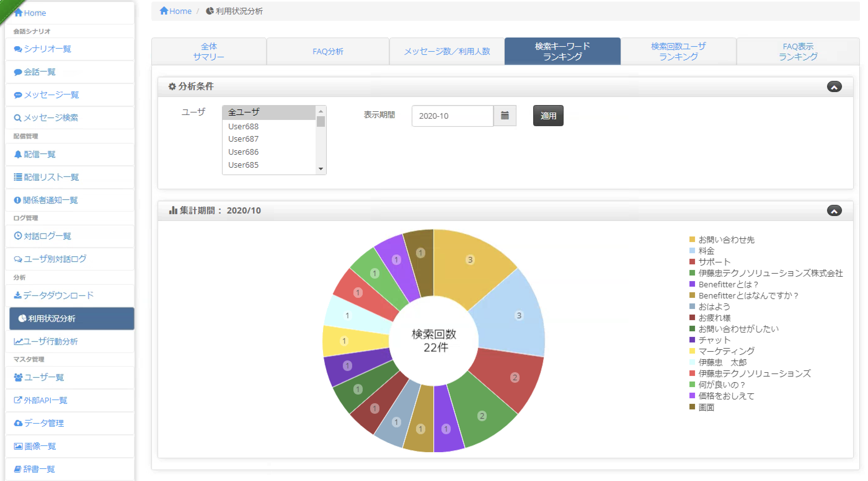Viewport: 868px width, 481px height.
Task: Open メッセージ数／利用人数 tab
Action: pos(447,51)
